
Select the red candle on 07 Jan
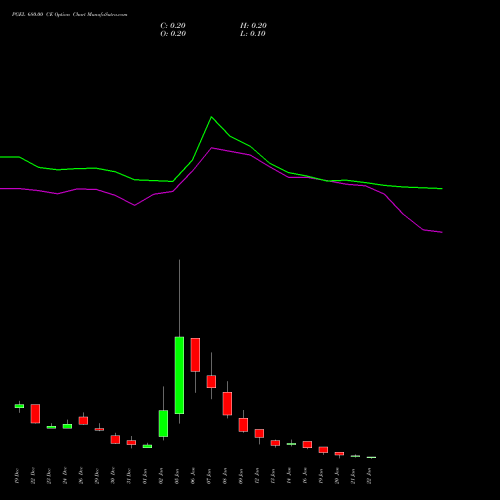(x=211, y=382)
